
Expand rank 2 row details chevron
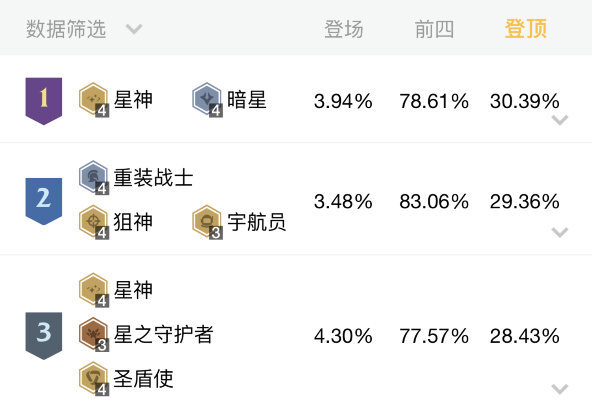560,232
